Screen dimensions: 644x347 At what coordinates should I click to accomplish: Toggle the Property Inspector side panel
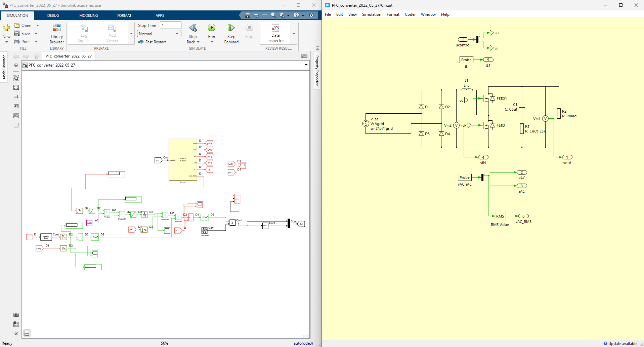pyautogui.click(x=317, y=71)
